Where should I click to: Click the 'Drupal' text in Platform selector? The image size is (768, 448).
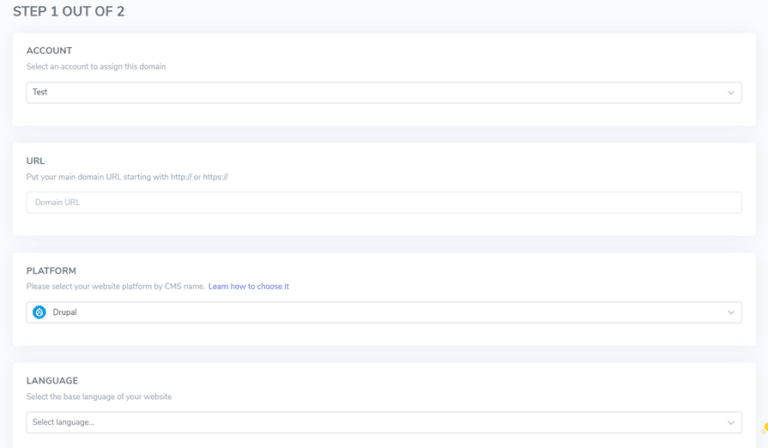(64, 312)
